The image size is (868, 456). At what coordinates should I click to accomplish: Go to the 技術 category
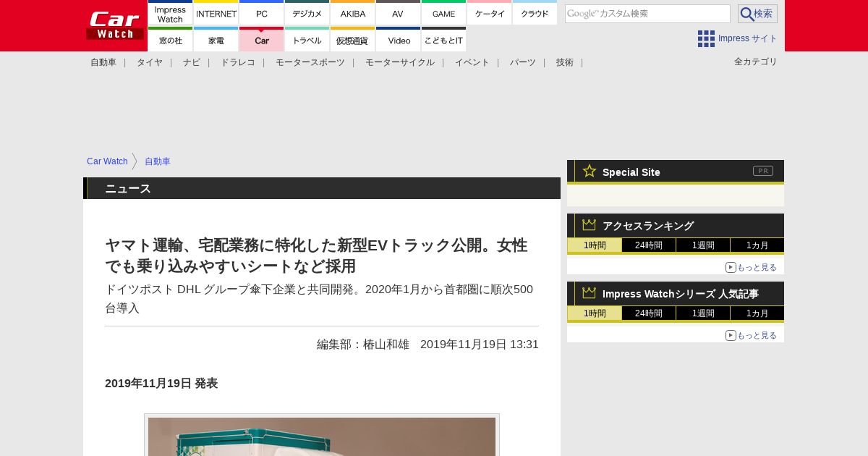(565, 62)
